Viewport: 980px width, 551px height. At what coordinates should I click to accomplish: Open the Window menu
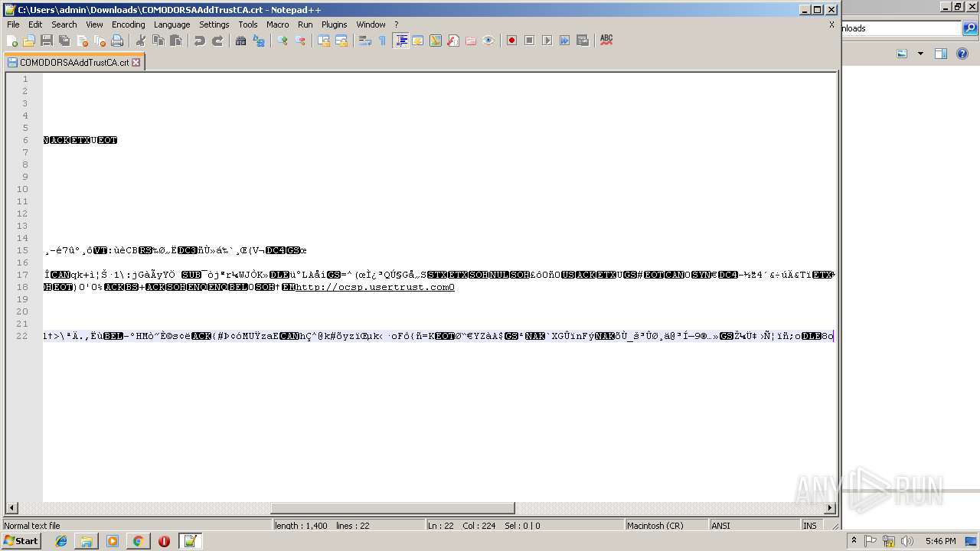[371, 24]
